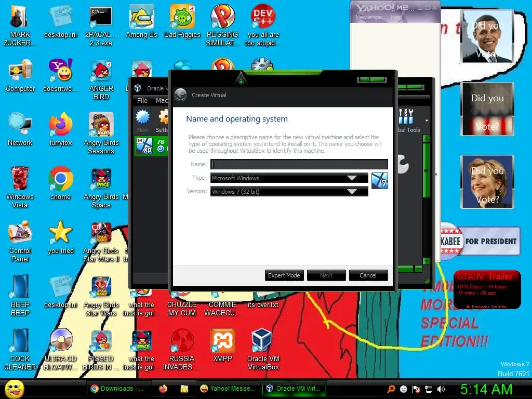Open the Version dropdown showing Windows 7 (32-bit)
532x399 pixels.
point(289,192)
